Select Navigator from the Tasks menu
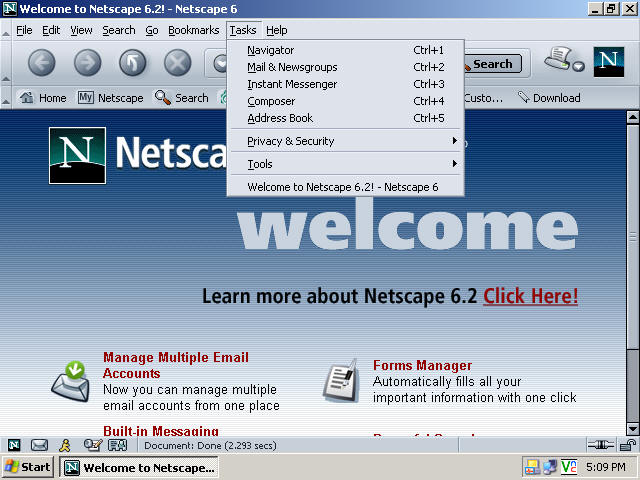This screenshot has height=480, width=640. (x=345, y=50)
